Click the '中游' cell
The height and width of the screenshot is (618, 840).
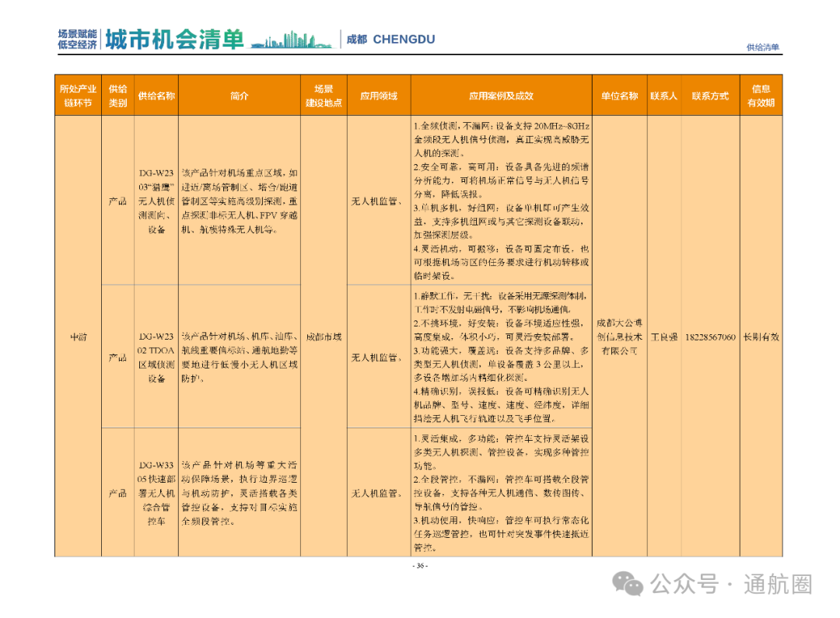tap(79, 337)
